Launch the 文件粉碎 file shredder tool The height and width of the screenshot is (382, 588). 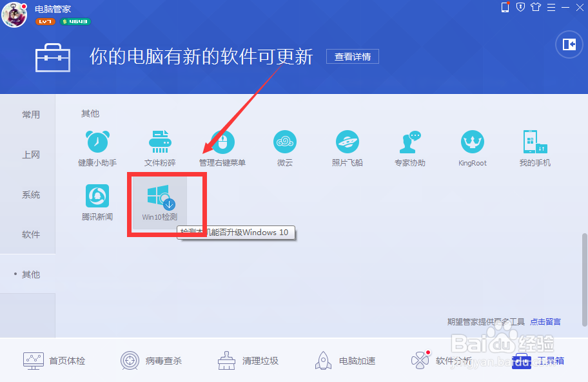click(x=160, y=148)
